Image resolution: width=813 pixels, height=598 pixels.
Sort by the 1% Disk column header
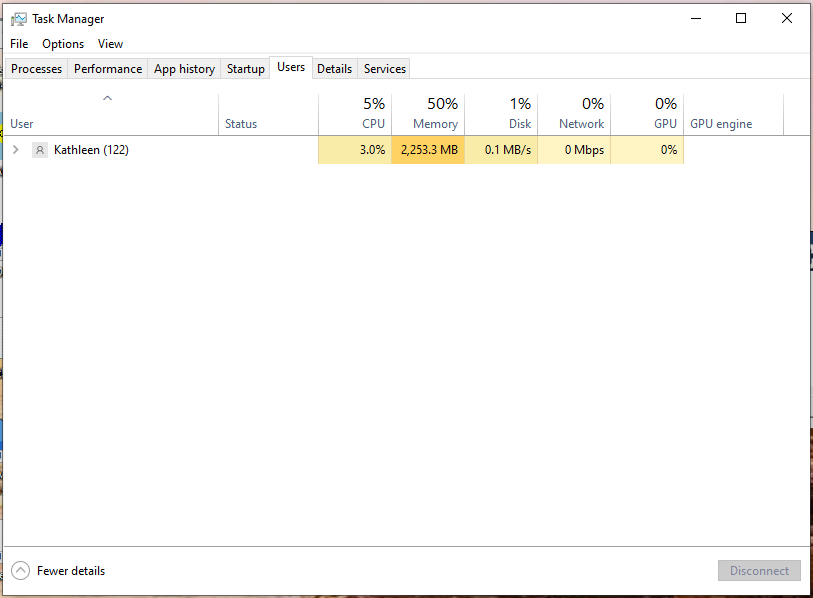tap(501, 115)
